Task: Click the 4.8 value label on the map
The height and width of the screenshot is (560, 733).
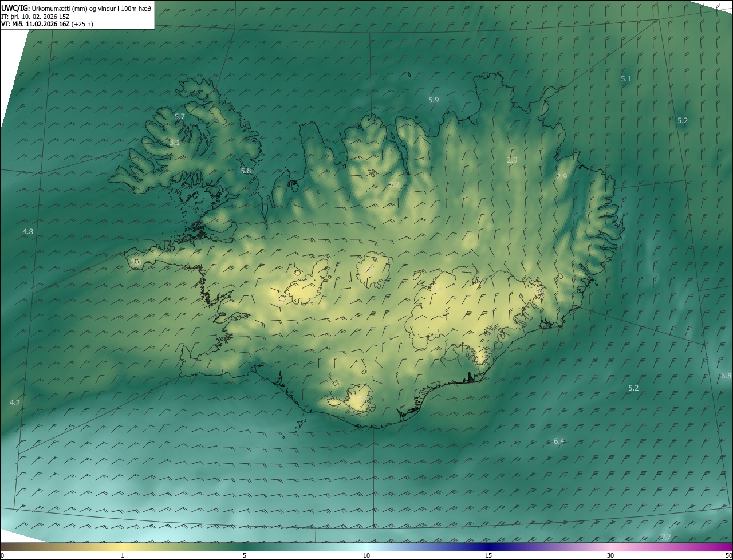Action: [x=28, y=231]
